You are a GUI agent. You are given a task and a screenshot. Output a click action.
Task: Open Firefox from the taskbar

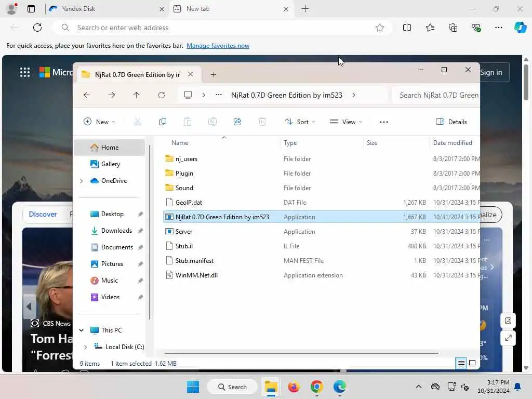(294, 387)
